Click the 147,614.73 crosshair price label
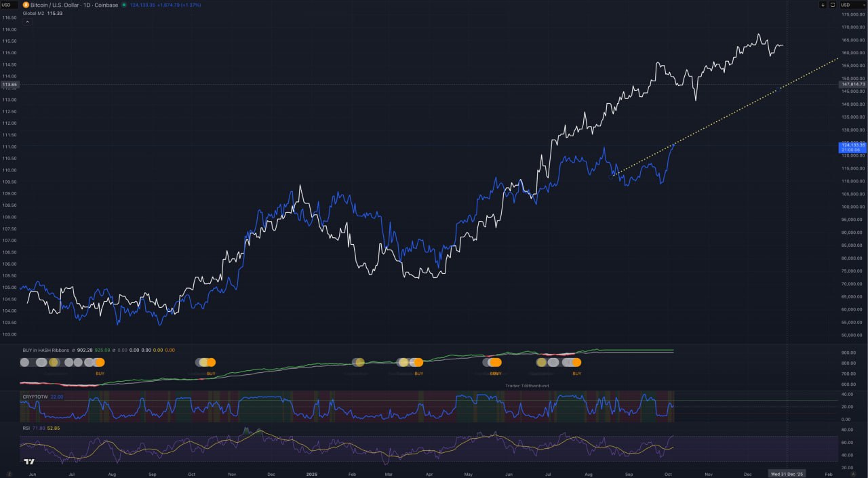Screen dimensions: 868x478 [x=852, y=84]
